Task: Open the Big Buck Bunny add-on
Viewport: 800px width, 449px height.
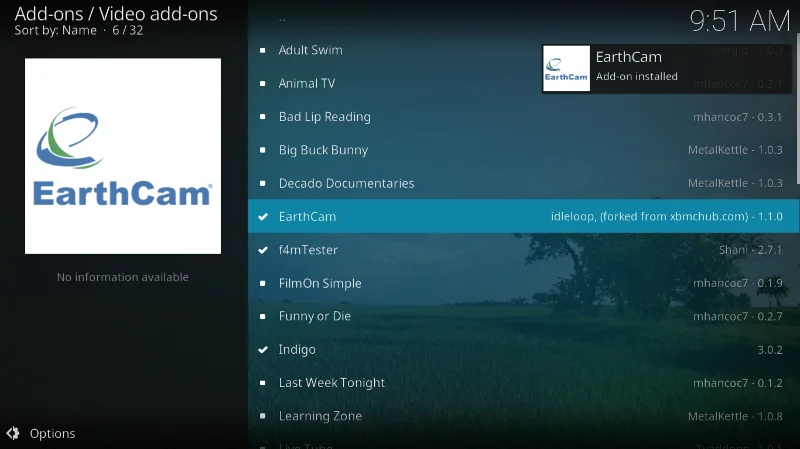Action: tap(523, 150)
